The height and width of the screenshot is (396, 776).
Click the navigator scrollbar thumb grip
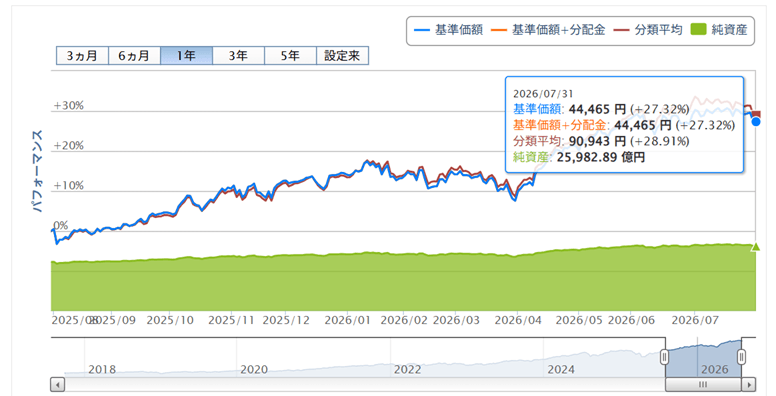pos(703,384)
